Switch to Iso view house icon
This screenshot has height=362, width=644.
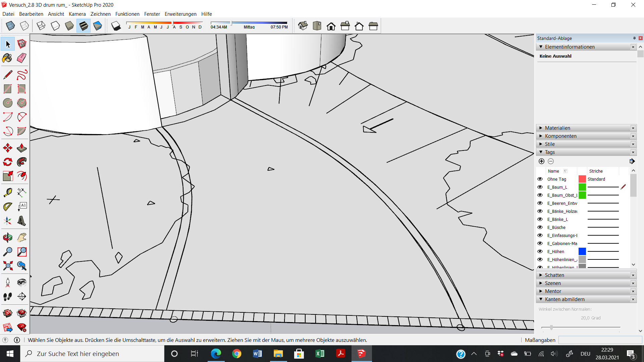[x=303, y=26]
